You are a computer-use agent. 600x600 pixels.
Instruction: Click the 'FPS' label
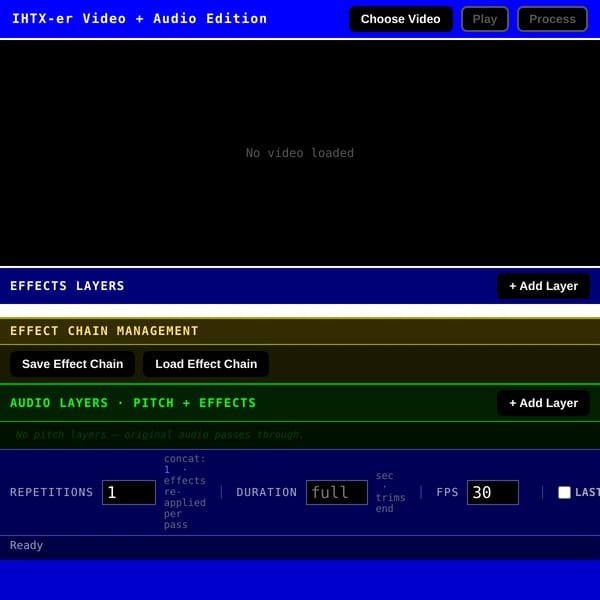coord(447,492)
